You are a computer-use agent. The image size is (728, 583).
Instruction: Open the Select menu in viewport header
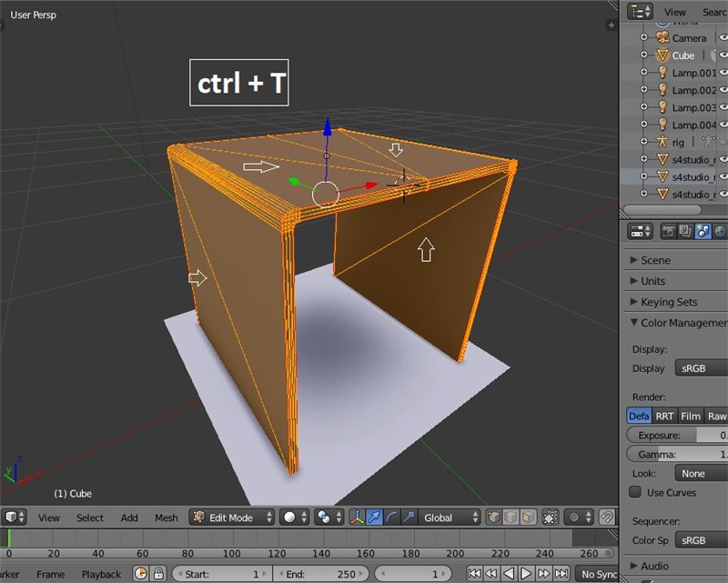pyautogui.click(x=90, y=518)
